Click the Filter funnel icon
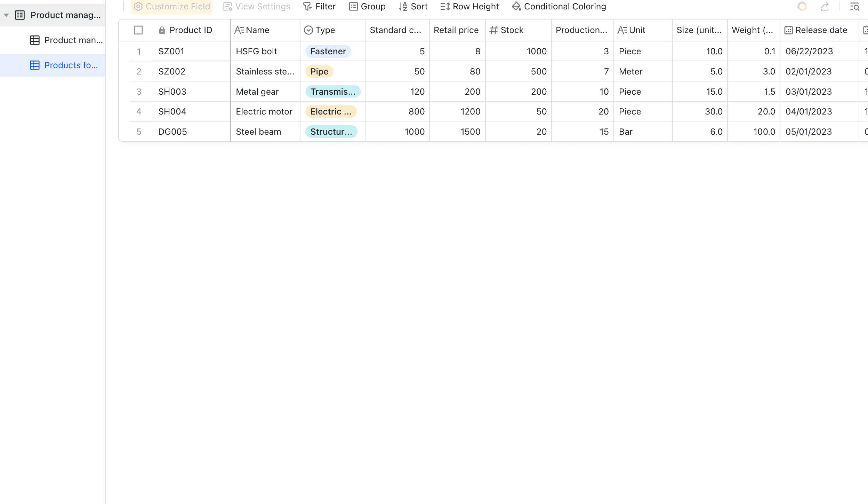 (x=307, y=7)
